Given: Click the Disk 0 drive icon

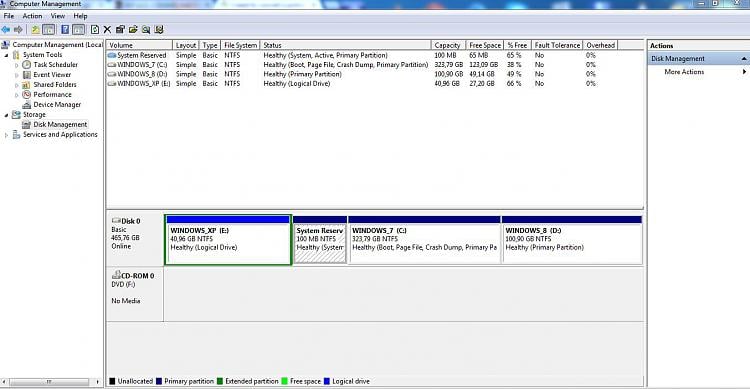Looking at the screenshot, I should (x=116, y=221).
